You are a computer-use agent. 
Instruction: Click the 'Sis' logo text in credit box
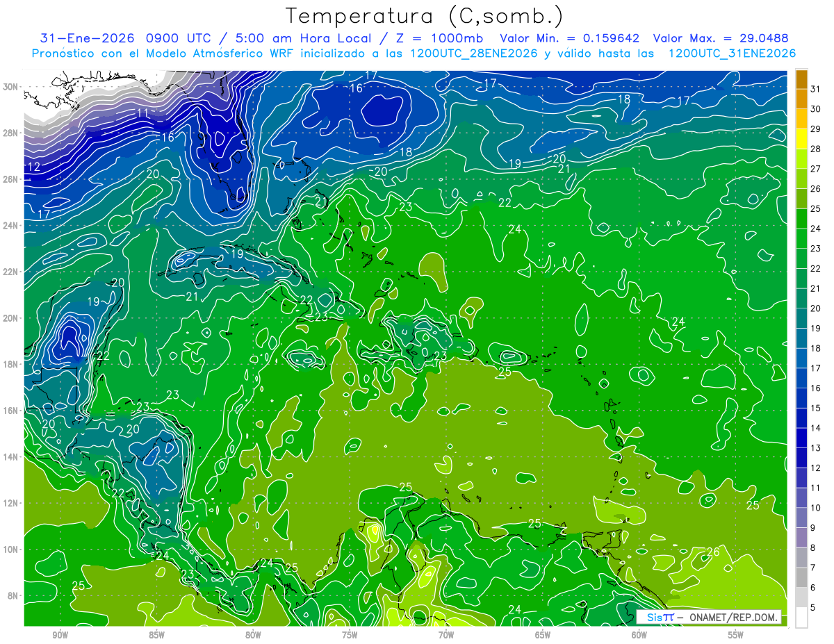(655, 617)
